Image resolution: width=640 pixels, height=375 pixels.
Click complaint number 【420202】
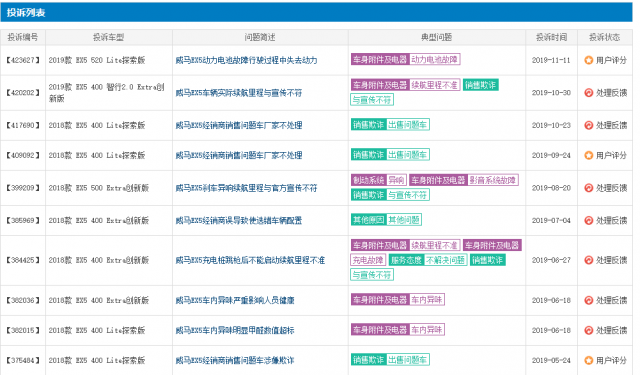(x=23, y=93)
